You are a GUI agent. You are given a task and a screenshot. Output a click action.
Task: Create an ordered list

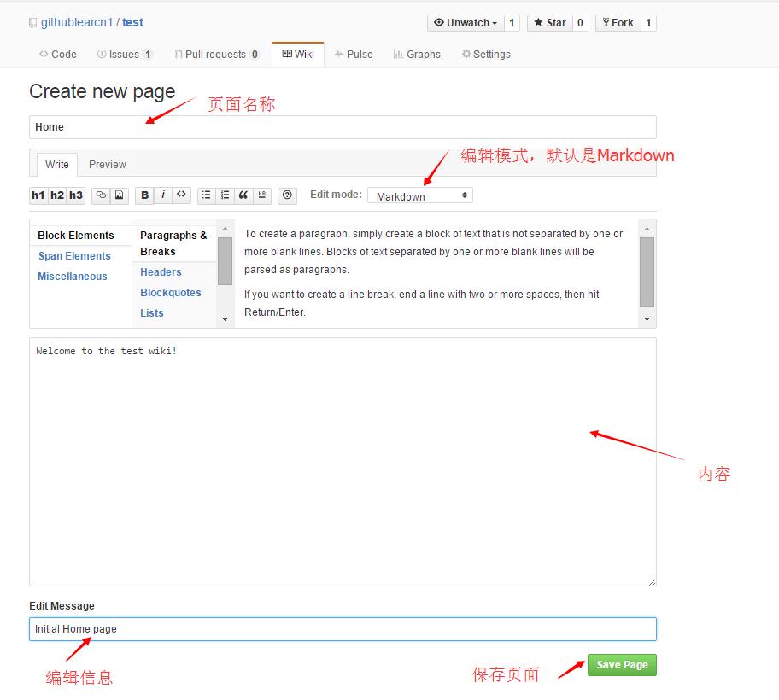[x=225, y=195]
